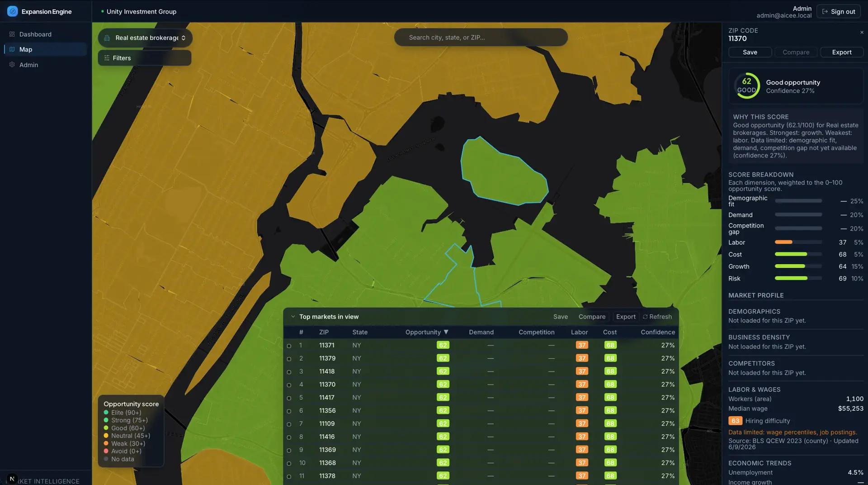Sort by the Cost column header
The width and height of the screenshot is (868, 485).
coord(609,332)
